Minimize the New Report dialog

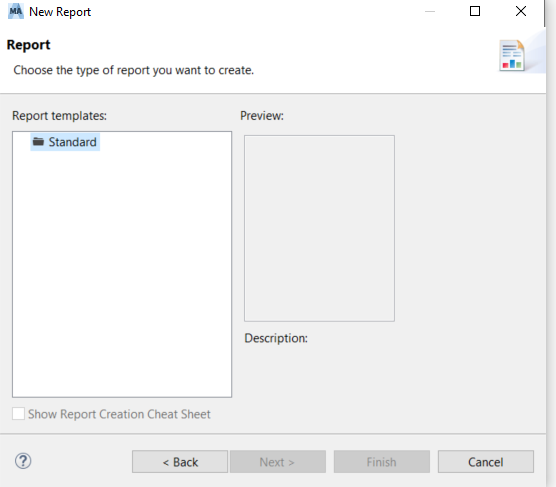pyautogui.click(x=430, y=11)
